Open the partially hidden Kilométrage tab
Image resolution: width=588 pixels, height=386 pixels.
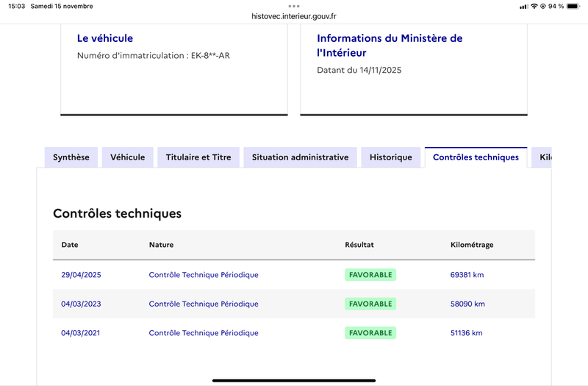542,157
